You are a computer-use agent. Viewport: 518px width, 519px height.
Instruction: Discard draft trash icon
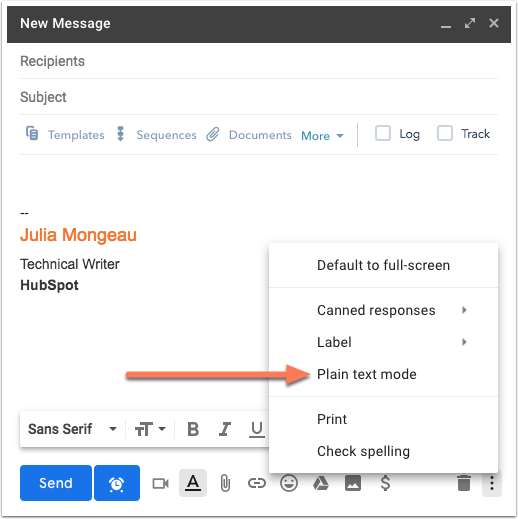tap(464, 483)
